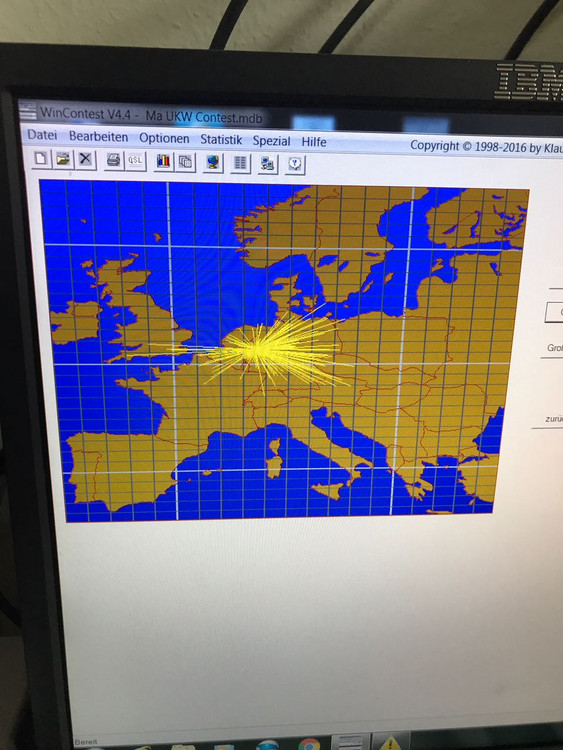
Task: Open the Bearbeiten menu
Action: coord(99,137)
